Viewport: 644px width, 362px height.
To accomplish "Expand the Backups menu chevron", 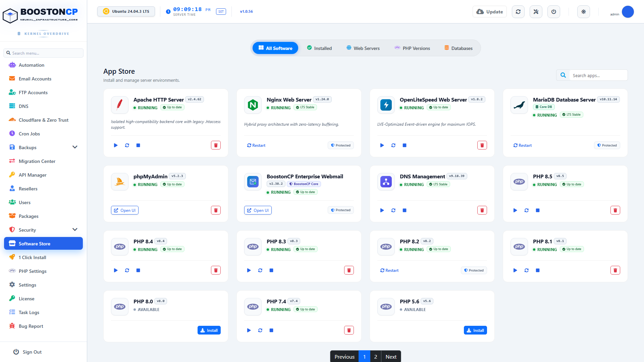I will (75, 147).
